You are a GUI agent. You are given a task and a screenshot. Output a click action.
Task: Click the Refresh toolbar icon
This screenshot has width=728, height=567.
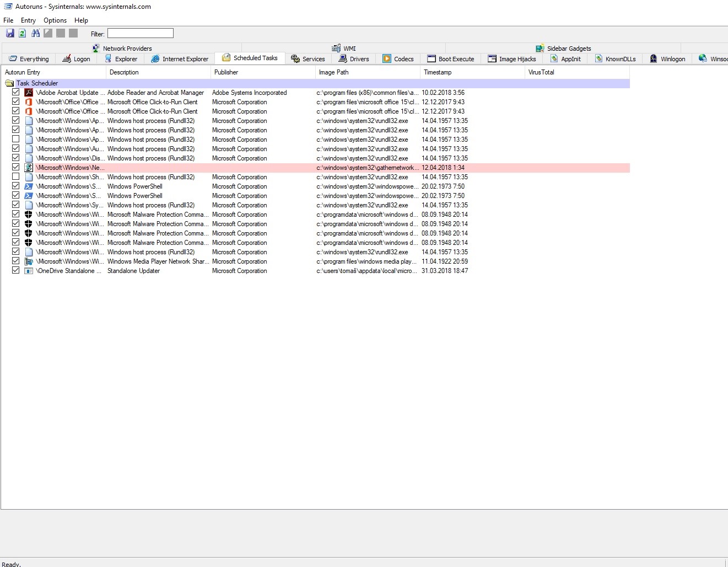coord(22,33)
